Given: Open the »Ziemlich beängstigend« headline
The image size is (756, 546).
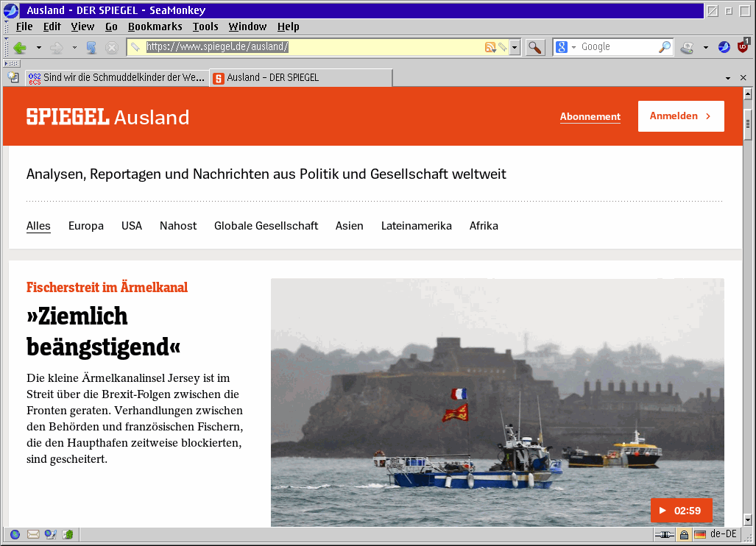Looking at the screenshot, I should click(x=104, y=332).
